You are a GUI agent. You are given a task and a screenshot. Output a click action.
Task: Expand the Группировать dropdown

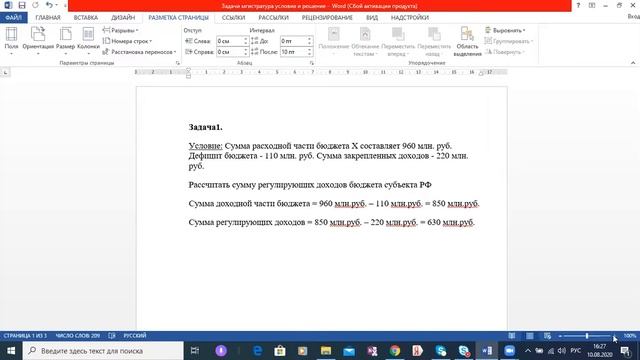[x=509, y=41]
